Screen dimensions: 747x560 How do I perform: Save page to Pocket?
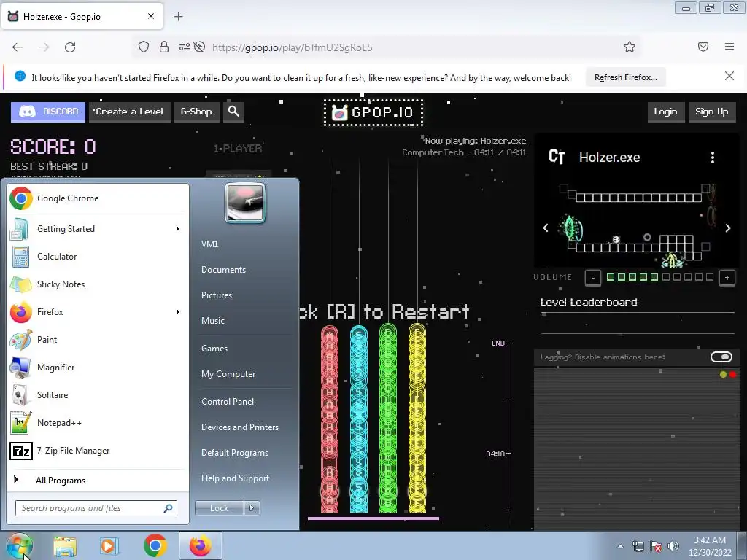[703, 47]
